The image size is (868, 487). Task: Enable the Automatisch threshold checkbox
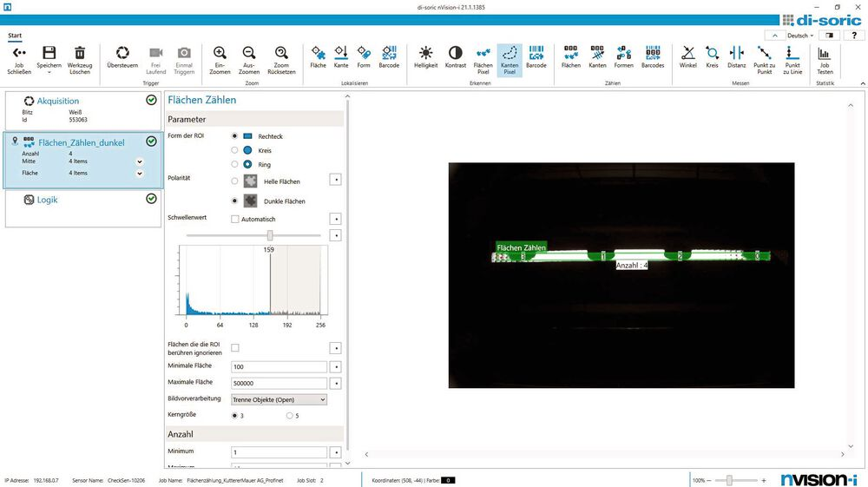[235, 219]
